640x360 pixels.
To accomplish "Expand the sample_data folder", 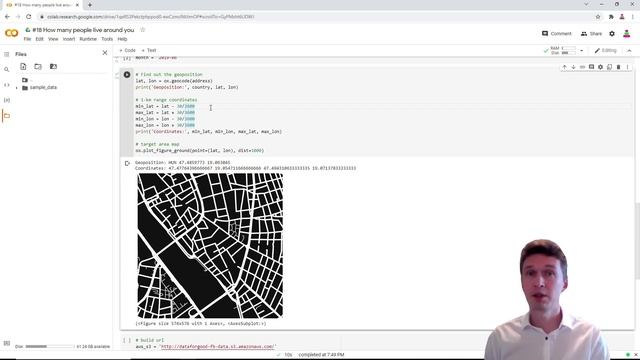I will (x=17, y=88).
